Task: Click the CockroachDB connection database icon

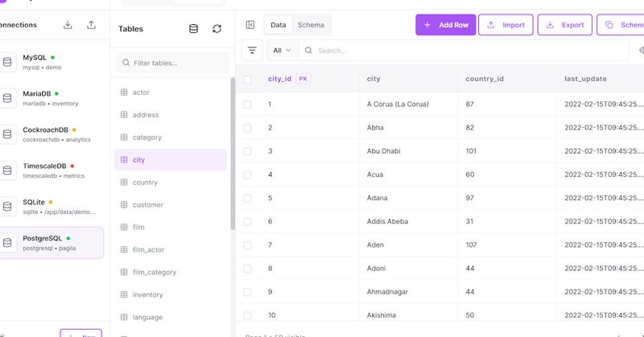Action: (7, 134)
